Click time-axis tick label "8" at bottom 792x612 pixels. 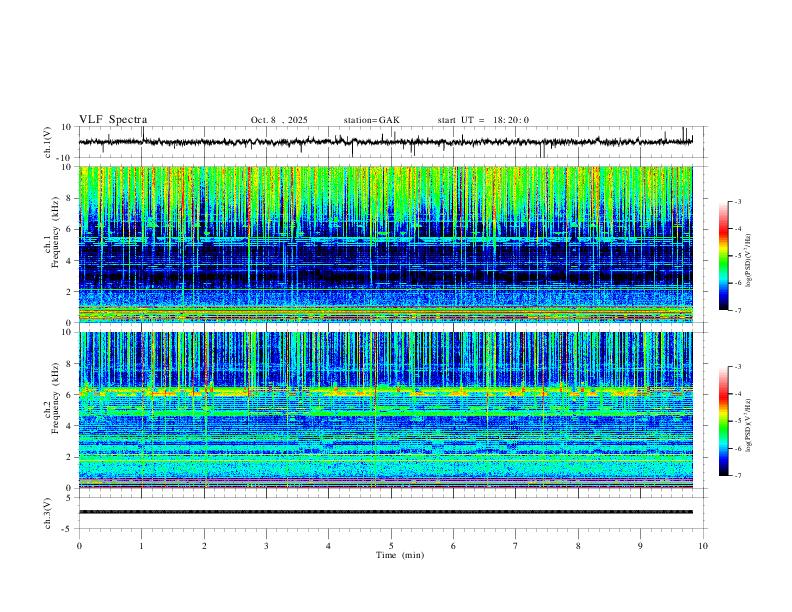pyautogui.click(x=578, y=546)
